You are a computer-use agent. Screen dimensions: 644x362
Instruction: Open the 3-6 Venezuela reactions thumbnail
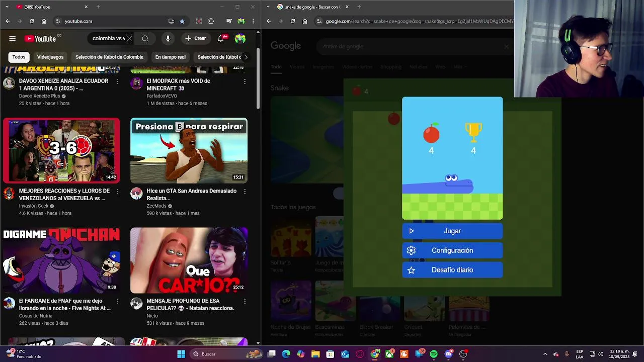(x=61, y=150)
